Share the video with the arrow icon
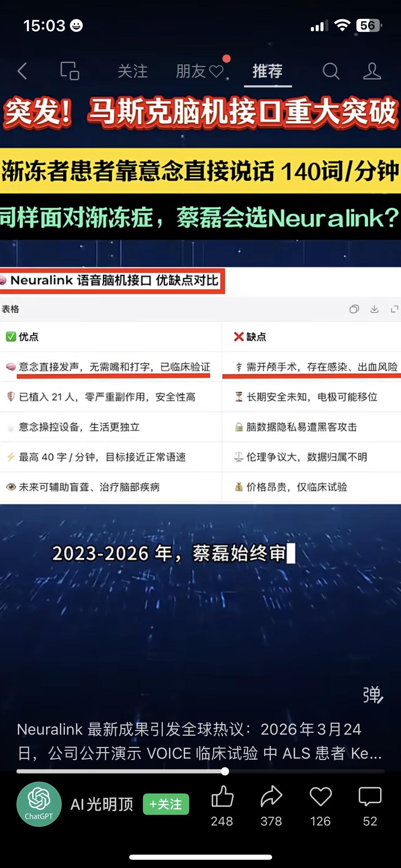The image size is (401, 868). (271, 796)
